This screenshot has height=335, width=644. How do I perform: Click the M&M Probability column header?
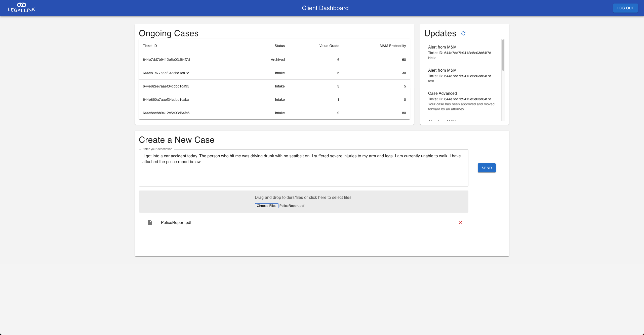[x=392, y=46]
